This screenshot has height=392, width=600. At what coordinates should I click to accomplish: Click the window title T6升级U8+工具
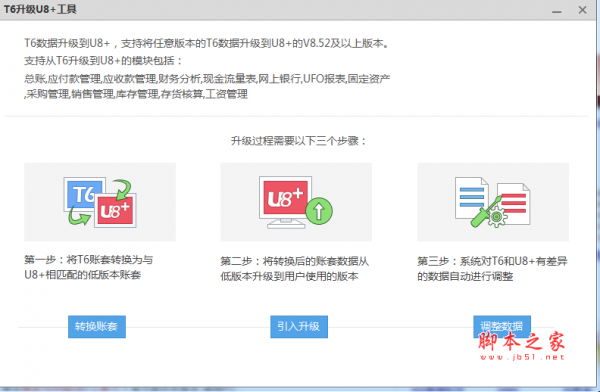(x=40, y=9)
